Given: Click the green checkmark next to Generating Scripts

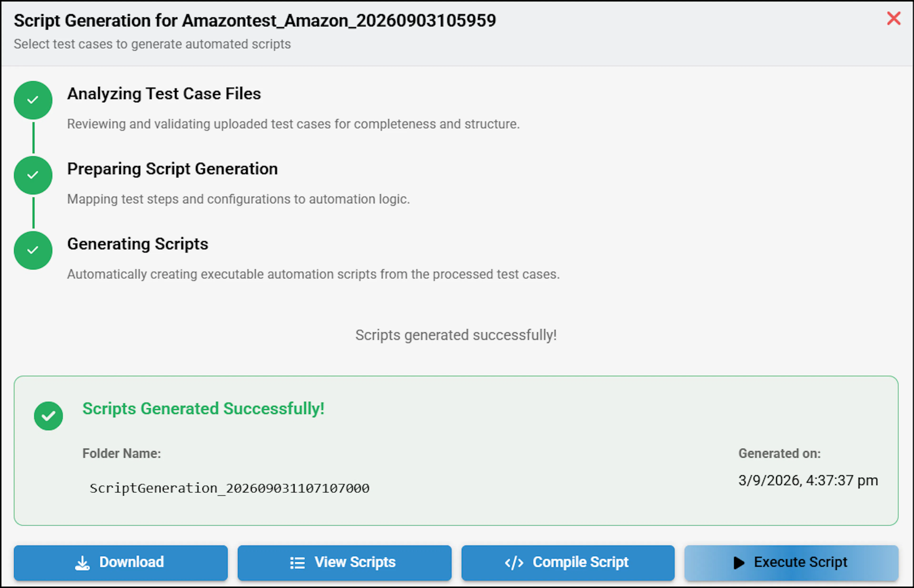Looking at the screenshot, I should 33,250.
